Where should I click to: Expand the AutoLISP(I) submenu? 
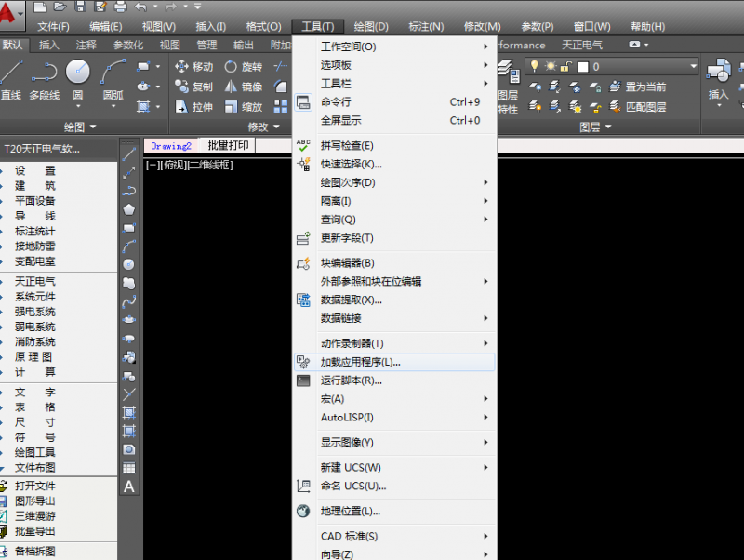pyautogui.click(x=394, y=417)
